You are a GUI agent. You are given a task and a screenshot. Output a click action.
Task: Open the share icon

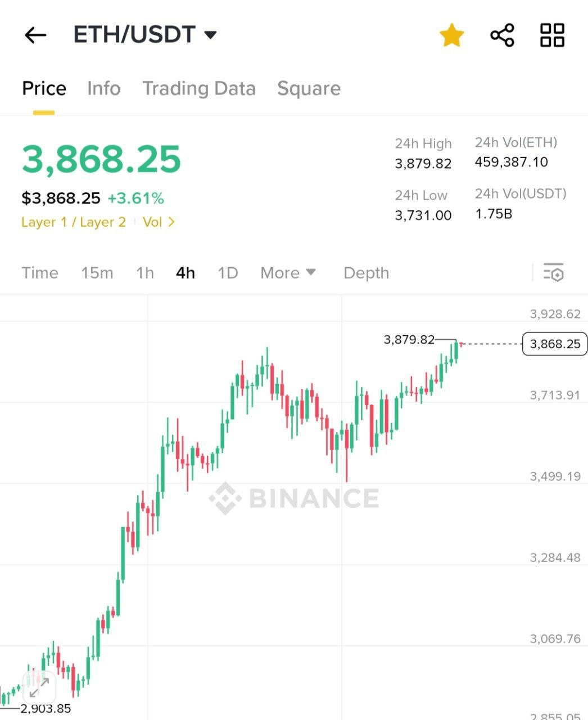[502, 35]
